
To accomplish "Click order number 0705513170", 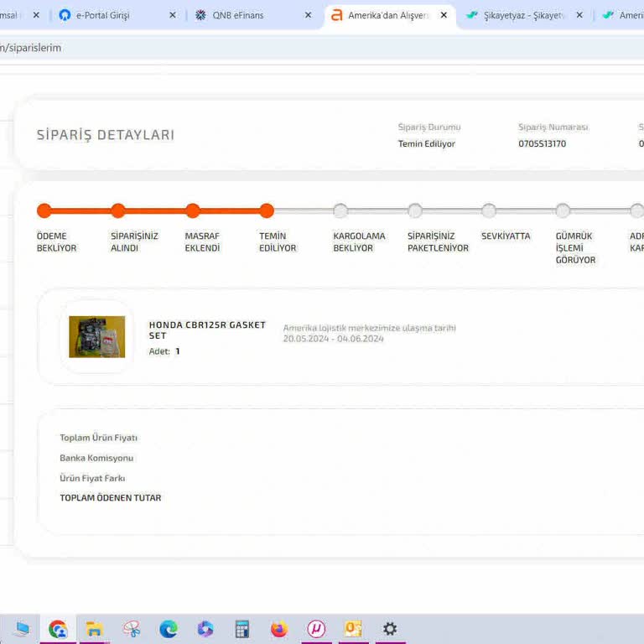I will [543, 143].
